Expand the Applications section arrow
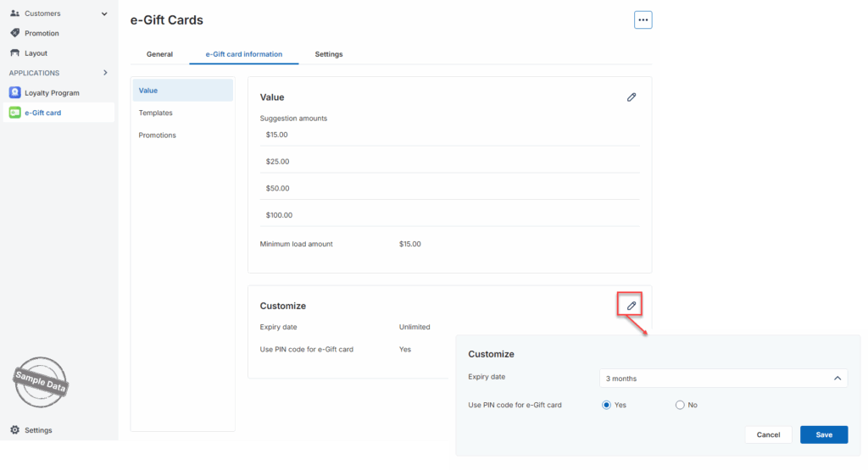This screenshot has height=470, width=868. coord(105,73)
